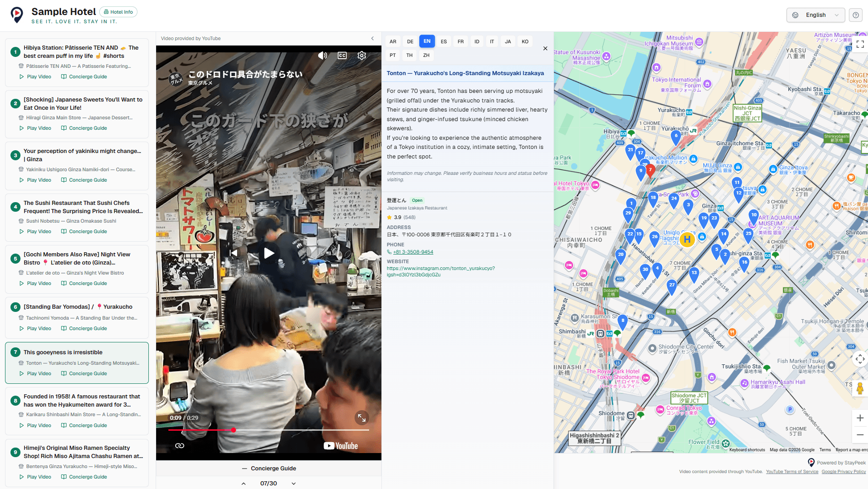This screenshot has width=868, height=489.
Task: Switch guide language to DE
Action: (x=410, y=41)
